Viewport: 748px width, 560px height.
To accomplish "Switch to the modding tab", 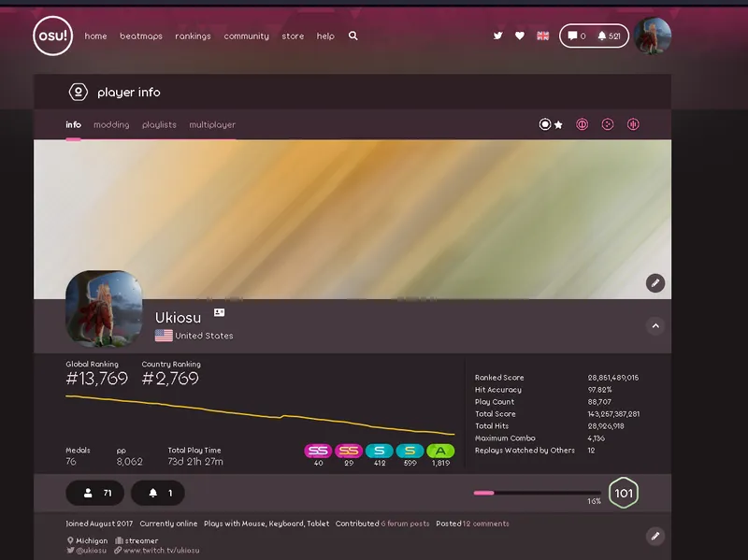I will click(x=111, y=124).
